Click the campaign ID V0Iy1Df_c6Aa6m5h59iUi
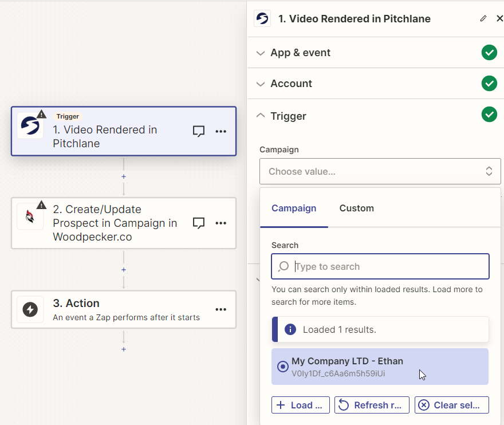504x425 pixels. [338, 373]
